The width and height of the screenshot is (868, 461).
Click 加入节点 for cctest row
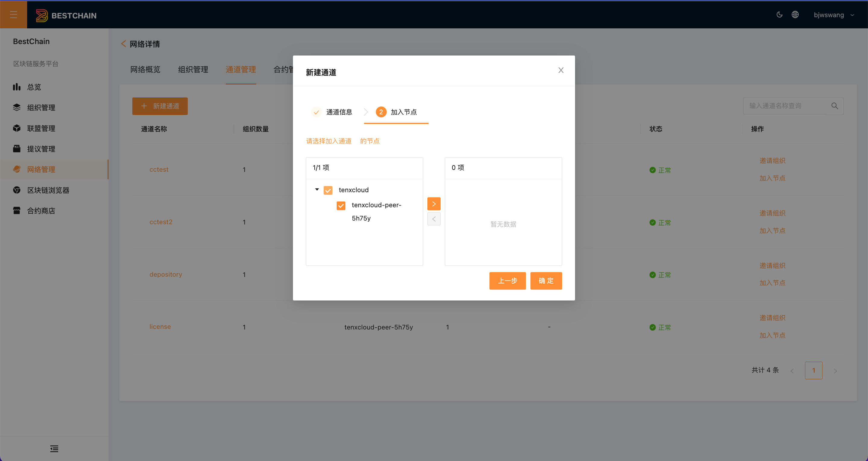coord(772,178)
